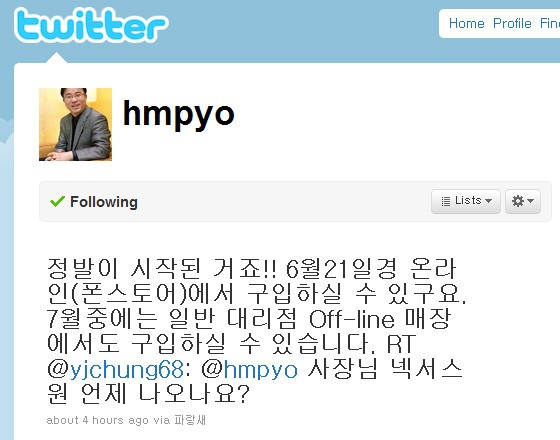The width and height of the screenshot is (560, 440).
Task: Click the Twitter logo
Action: [91, 25]
